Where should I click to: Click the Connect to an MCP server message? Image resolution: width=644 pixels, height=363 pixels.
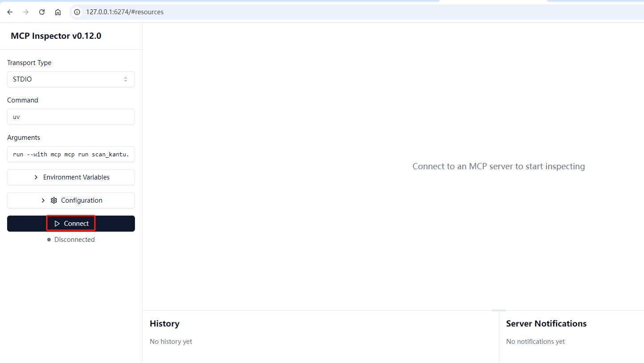click(499, 166)
